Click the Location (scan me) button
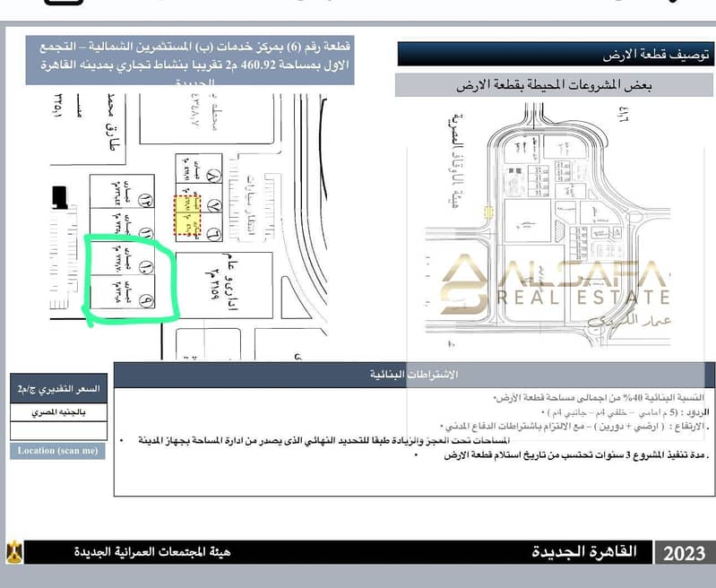 pos(58,451)
